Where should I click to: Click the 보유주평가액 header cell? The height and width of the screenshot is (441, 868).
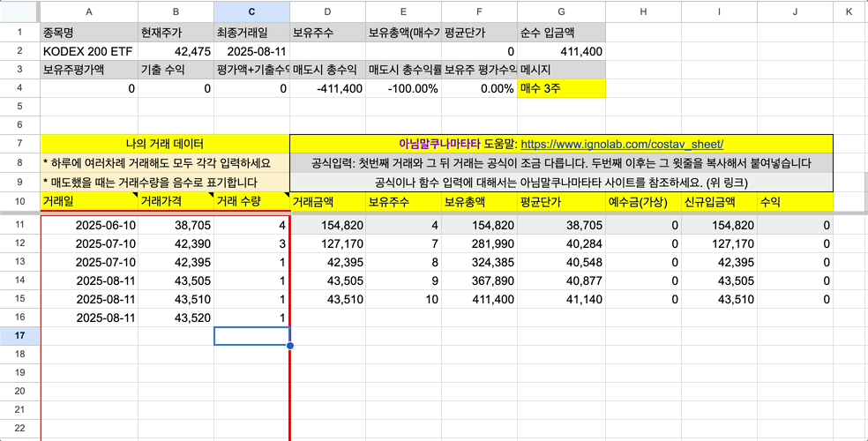pyautogui.click(x=89, y=71)
